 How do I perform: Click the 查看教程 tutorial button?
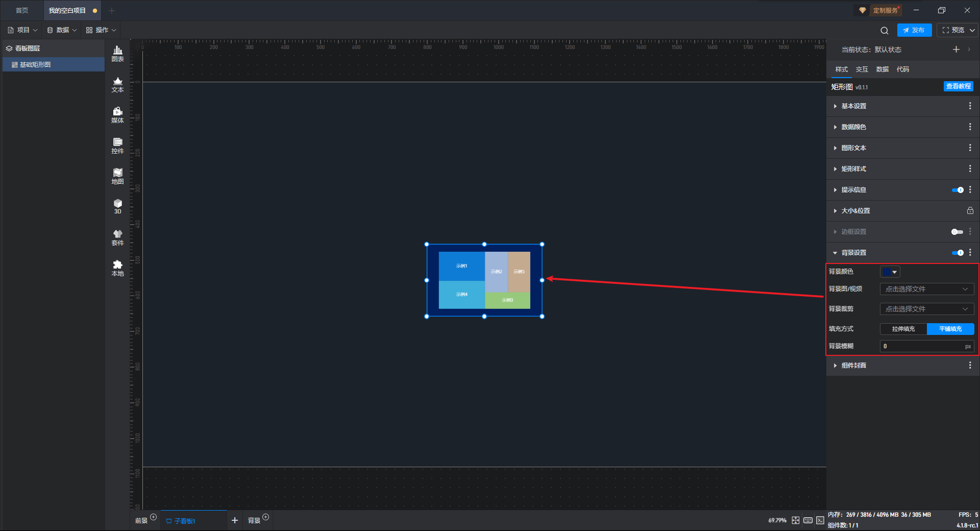tap(958, 86)
